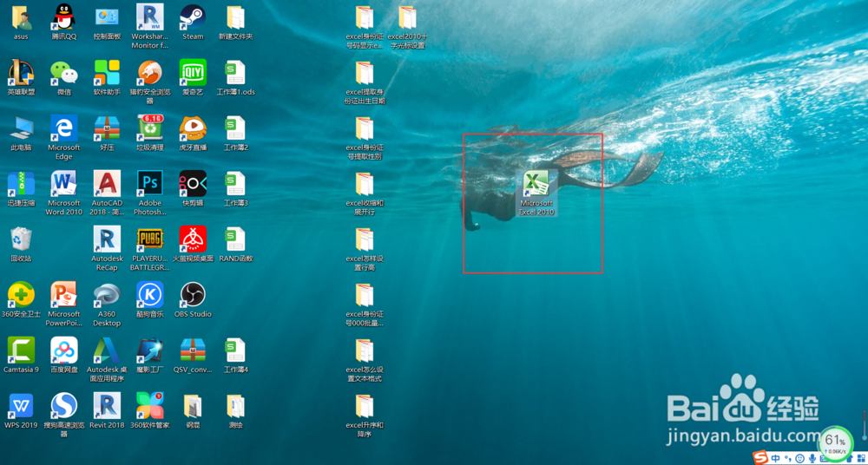This screenshot has width=868, height=465.
Task: Select the RAND函数 spreadsheet file
Action: coord(236,244)
